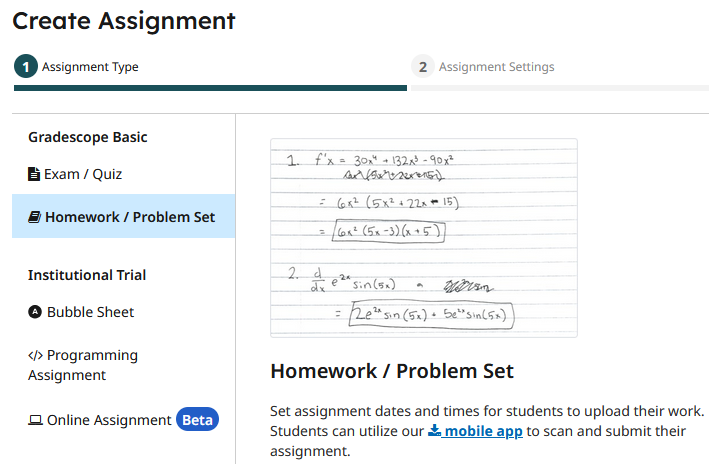Image resolution: width=709 pixels, height=464 pixels.
Task: Click the download icon beside mobile app
Action: 435,431
